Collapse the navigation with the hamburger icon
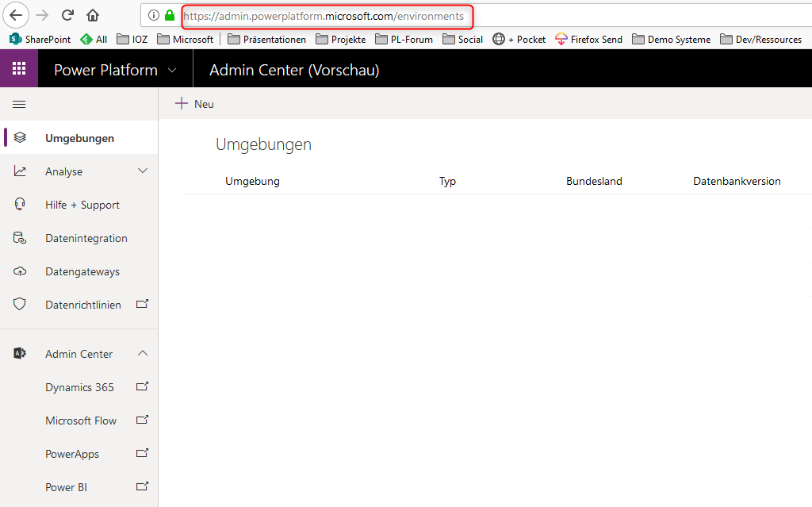Image resolution: width=812 pixels, height=507 pixels. point(19,105)
